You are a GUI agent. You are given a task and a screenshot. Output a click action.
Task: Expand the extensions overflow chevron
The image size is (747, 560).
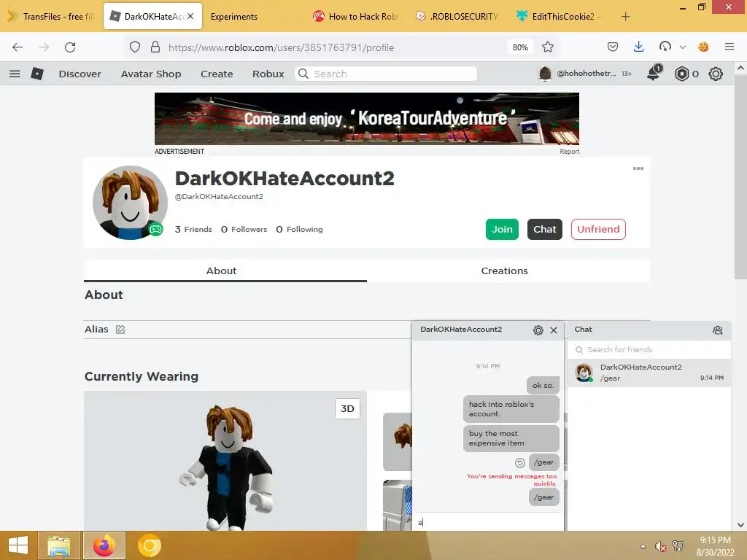point(683,47)
